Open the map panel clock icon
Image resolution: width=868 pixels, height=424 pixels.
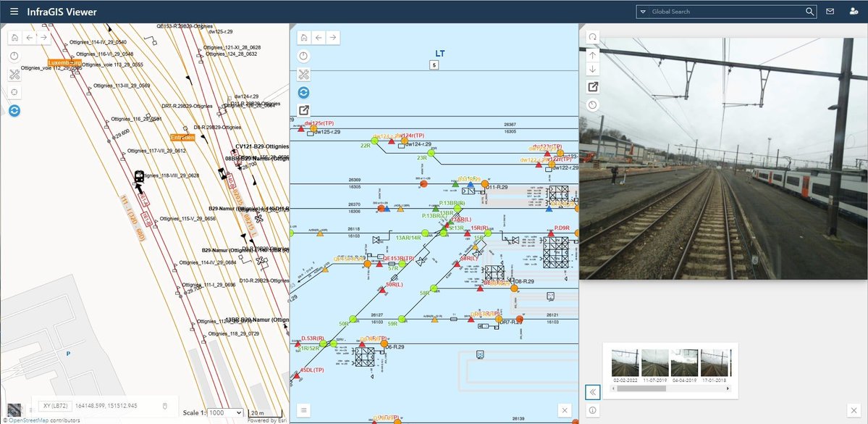tap(14, 56)
